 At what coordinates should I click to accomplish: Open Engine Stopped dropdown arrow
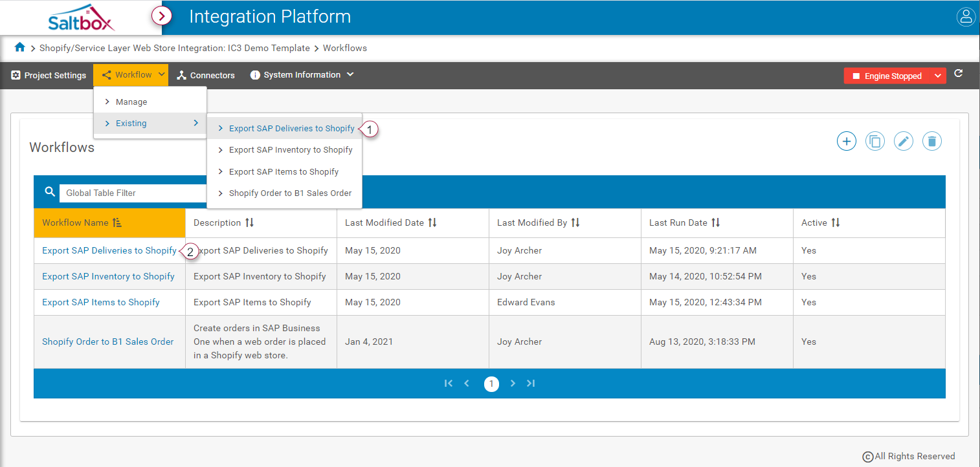tap(938, 76)
